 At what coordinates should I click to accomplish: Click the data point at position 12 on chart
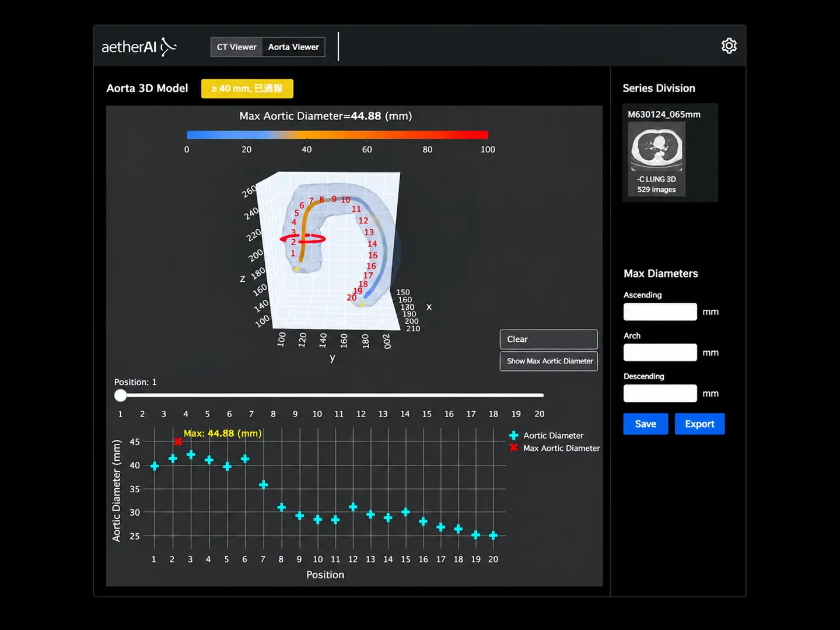click(x=353, y=507)
